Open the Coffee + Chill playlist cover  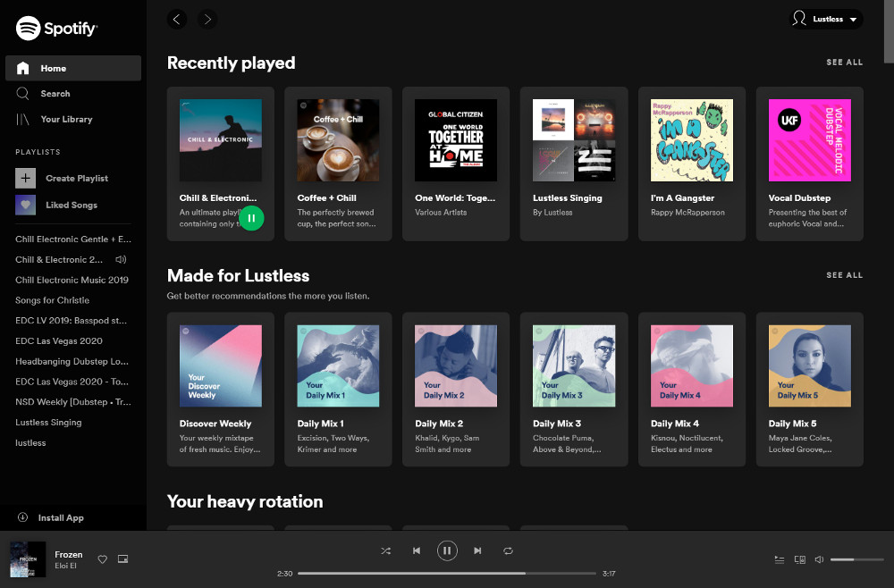coord(338,140)
